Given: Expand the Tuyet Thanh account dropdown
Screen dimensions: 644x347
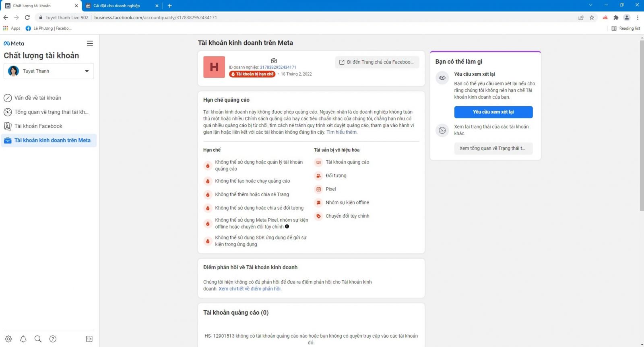Looking at the screenshot, I should pyautogui.click(x=49, y=71).
